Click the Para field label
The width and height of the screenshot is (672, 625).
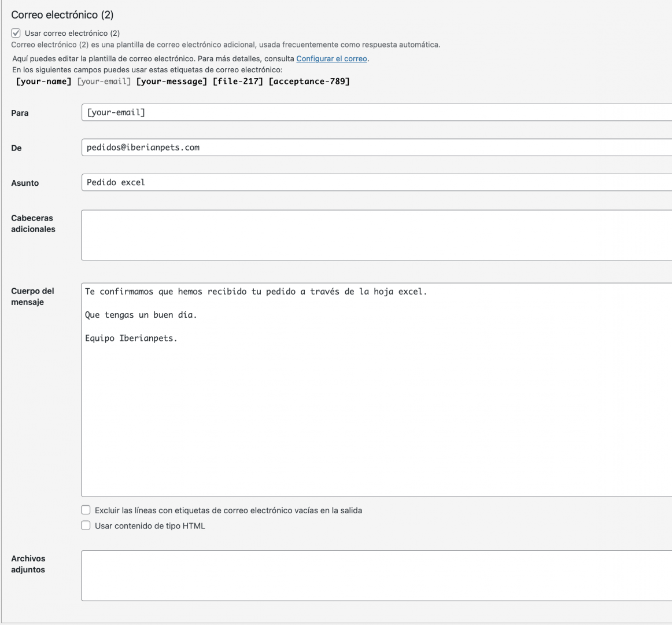[20, 113]
